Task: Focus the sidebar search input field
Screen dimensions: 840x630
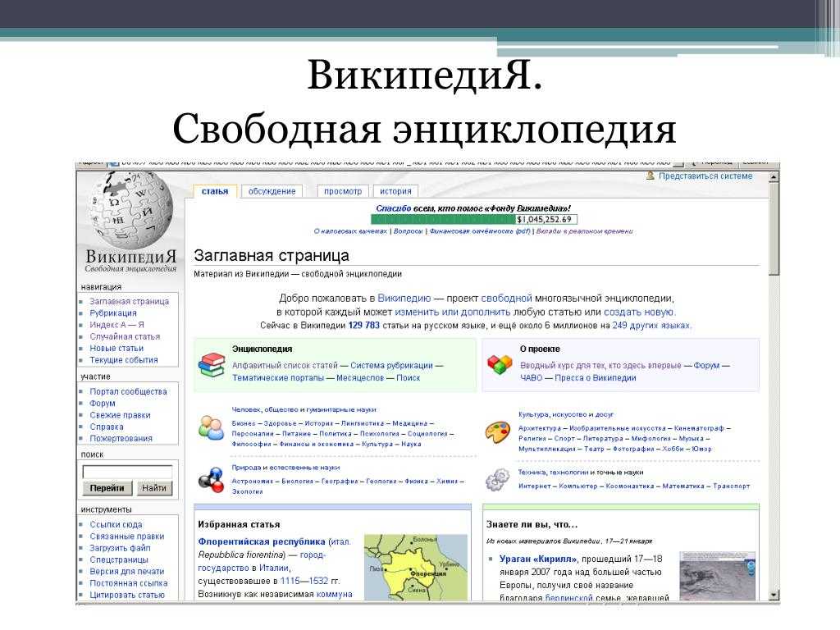Action: coord(127,472)
